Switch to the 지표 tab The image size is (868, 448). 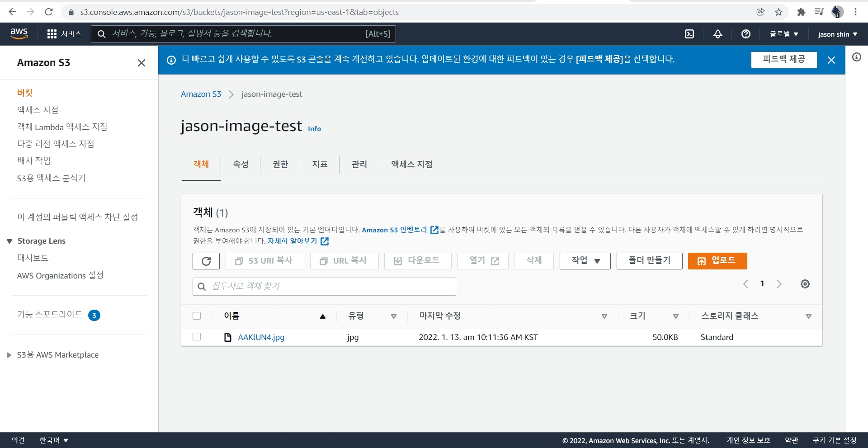coord(320,165)
